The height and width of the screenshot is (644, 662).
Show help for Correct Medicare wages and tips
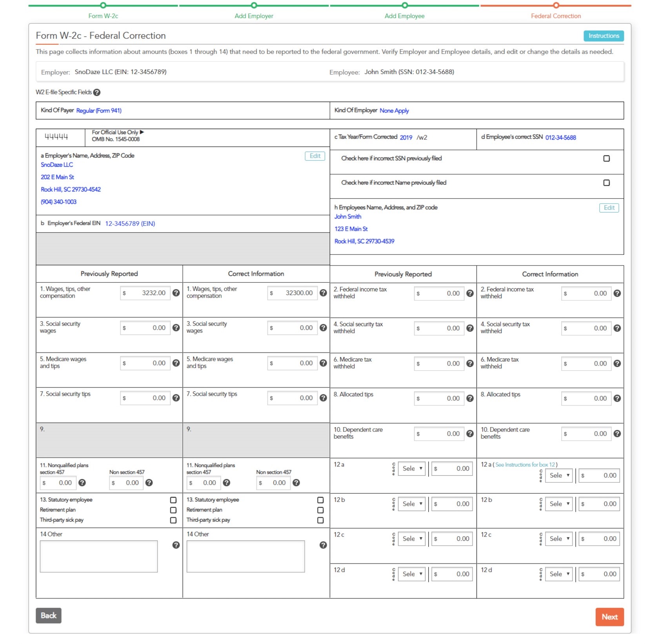(323, 363)
